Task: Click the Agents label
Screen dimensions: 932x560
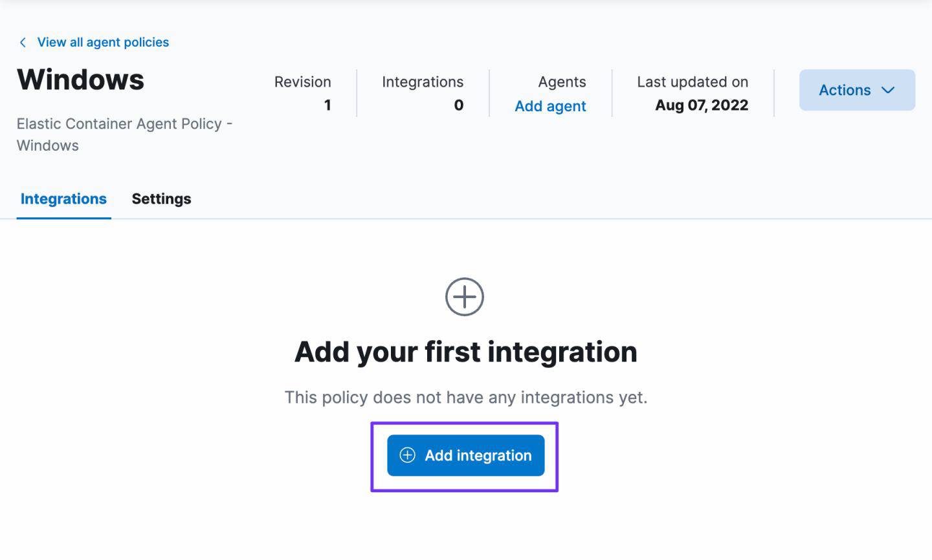Action: click(562, 82)
